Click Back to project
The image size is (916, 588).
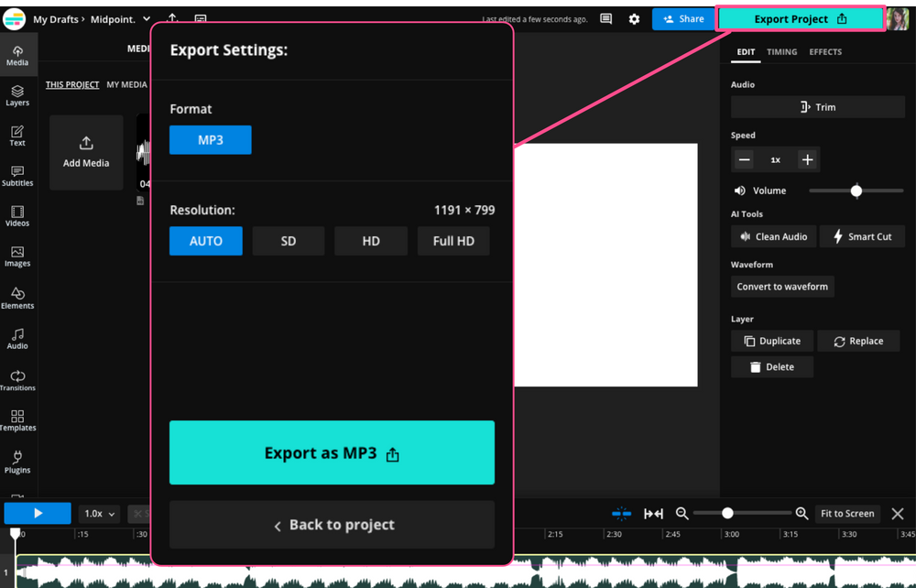pyautogui.click(x=332, y=525)
